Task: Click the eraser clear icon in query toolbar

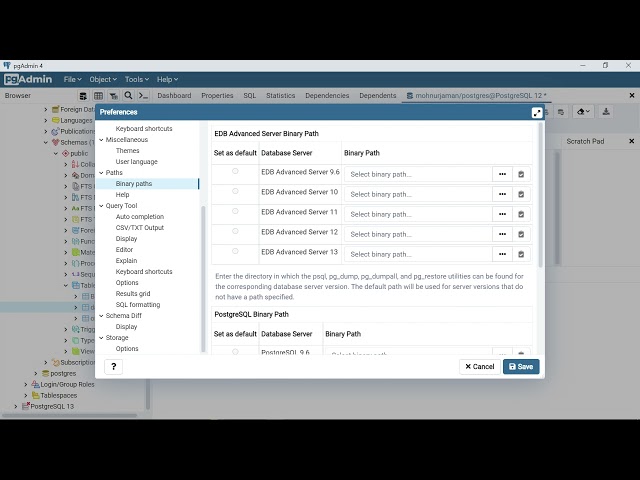Action: click(583, 112)
